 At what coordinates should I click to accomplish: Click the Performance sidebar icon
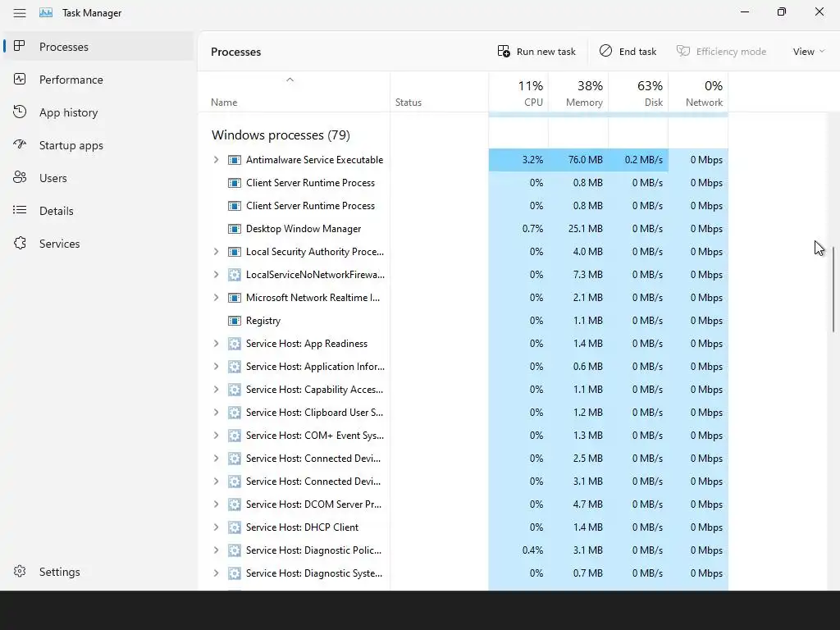[x=20, y=80]
